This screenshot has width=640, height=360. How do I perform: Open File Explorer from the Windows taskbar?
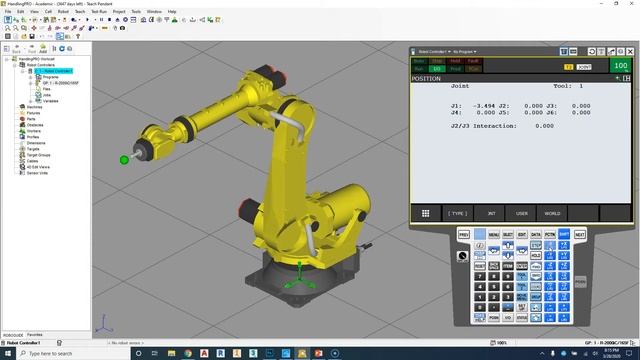click(x=171, y=353)
